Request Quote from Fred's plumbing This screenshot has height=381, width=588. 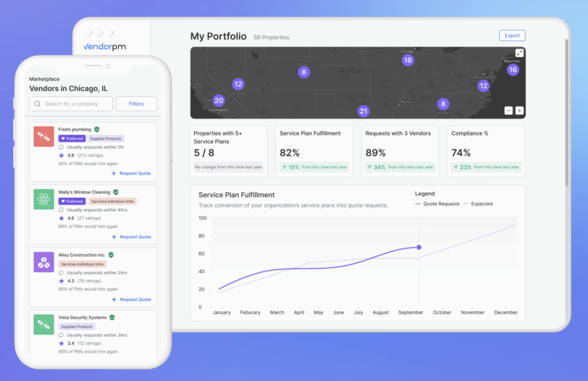tap(131, 173)
